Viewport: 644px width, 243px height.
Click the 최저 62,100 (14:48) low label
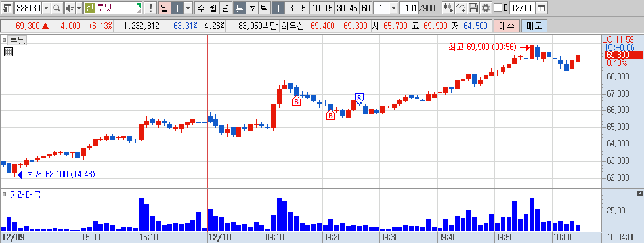(x=61, y=174)
